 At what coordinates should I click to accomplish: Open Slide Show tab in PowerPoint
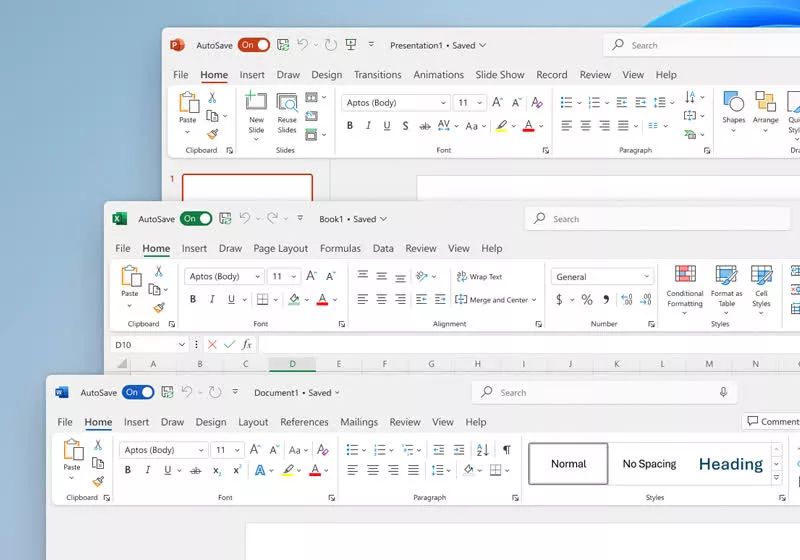pyautogui.click(x=499, y=74)
